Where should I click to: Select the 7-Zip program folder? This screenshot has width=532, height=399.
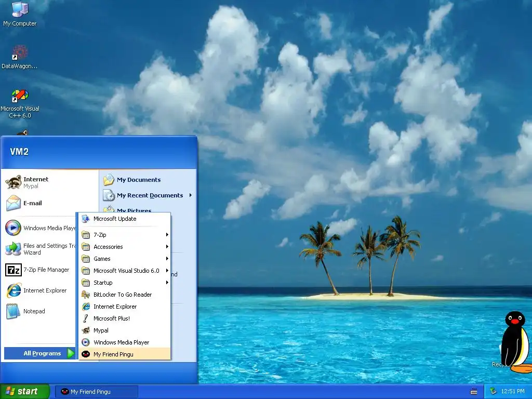[x=125, y=235]
